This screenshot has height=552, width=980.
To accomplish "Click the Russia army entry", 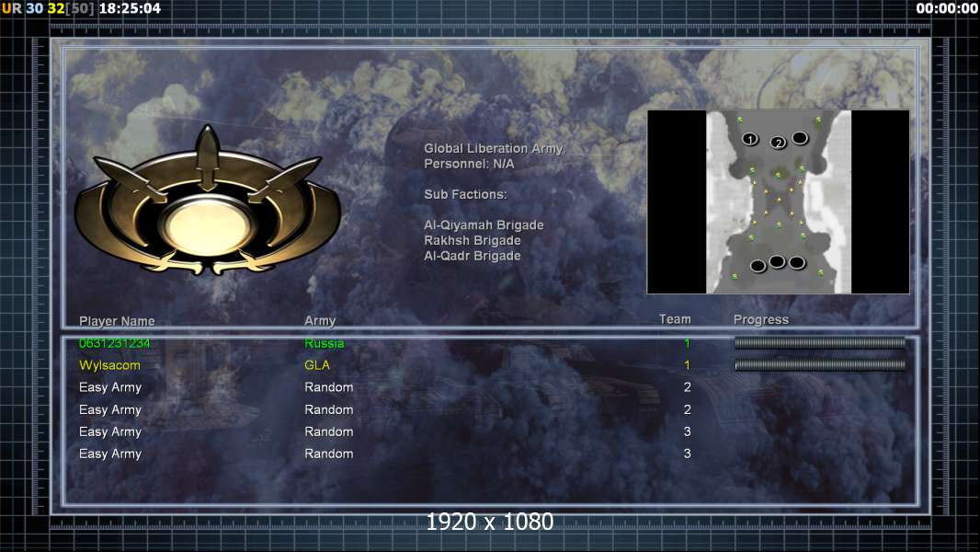I will pyautogui.click(x=324, y=343).
